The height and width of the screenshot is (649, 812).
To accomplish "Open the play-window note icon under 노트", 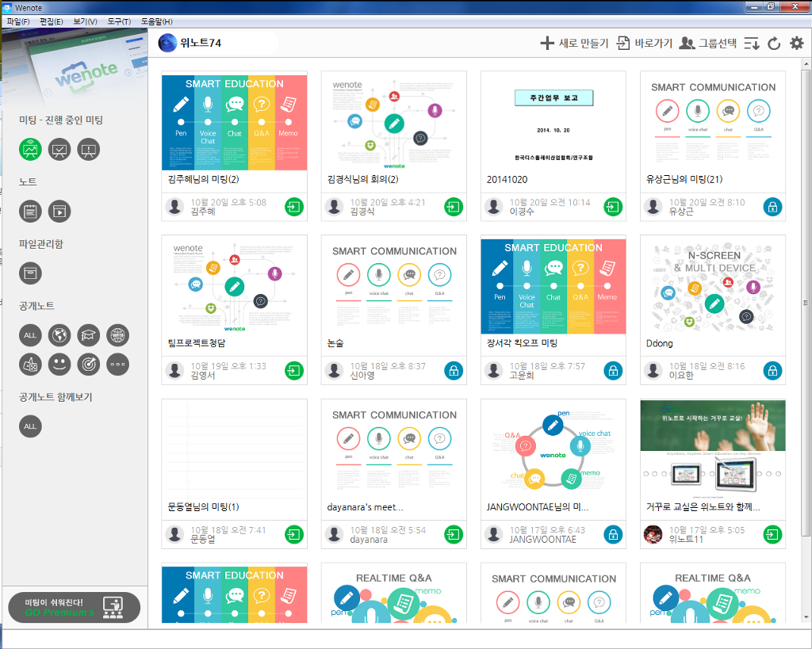I will (x=59, y=211).
